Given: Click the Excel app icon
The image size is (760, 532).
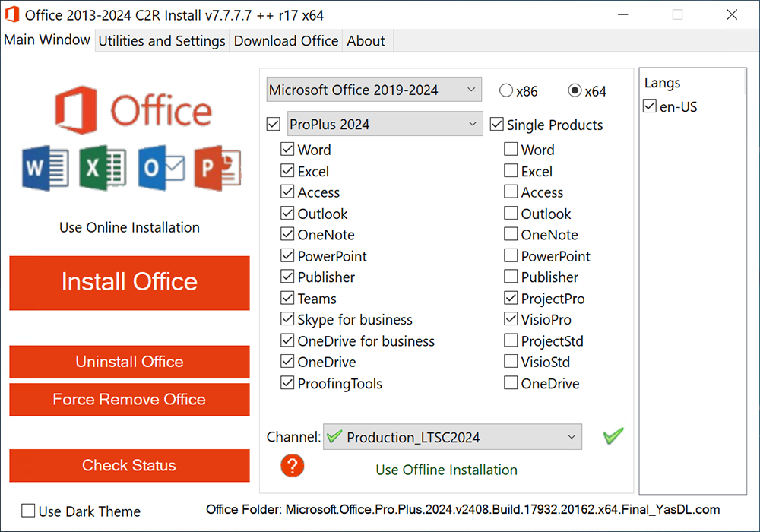Looking at the screenshot, I should click(103, 169).
